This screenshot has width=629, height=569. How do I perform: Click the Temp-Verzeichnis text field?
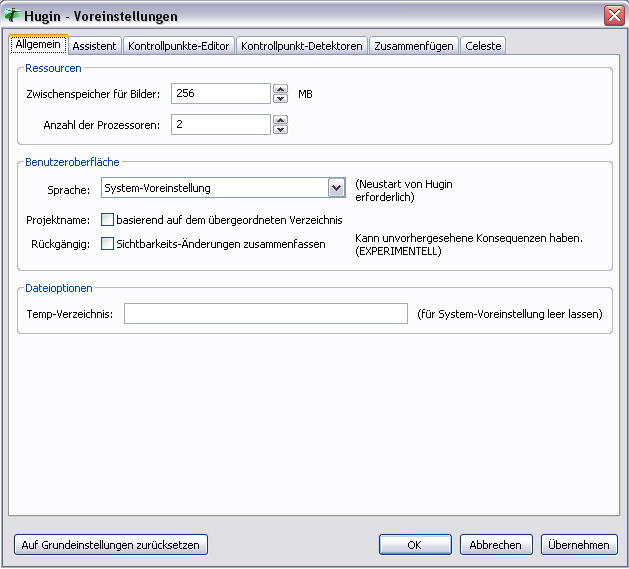pos(265,314)
